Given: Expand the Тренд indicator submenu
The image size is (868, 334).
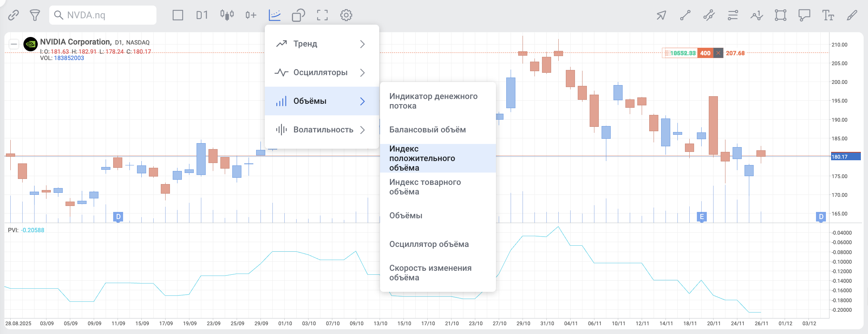Looking at the screenshot, I should 322,44.
